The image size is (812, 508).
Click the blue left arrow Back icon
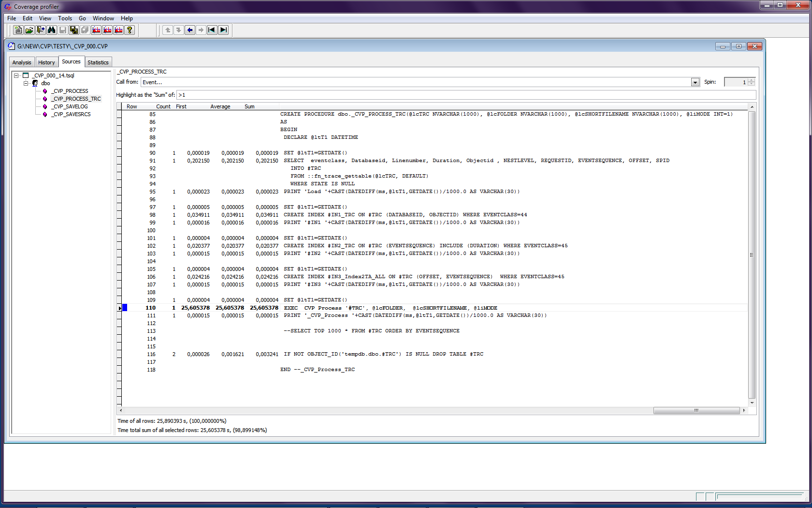click(190, 30)
